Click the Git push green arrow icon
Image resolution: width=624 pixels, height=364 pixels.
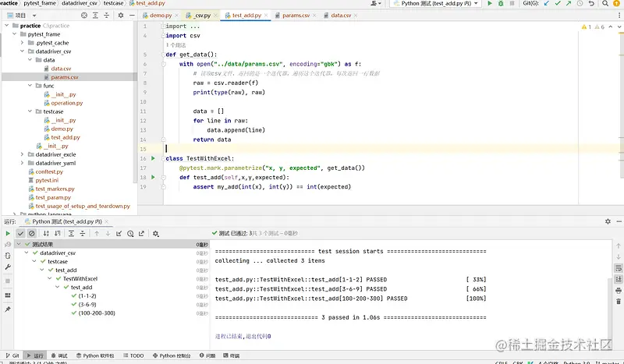(x=569, y=3)
